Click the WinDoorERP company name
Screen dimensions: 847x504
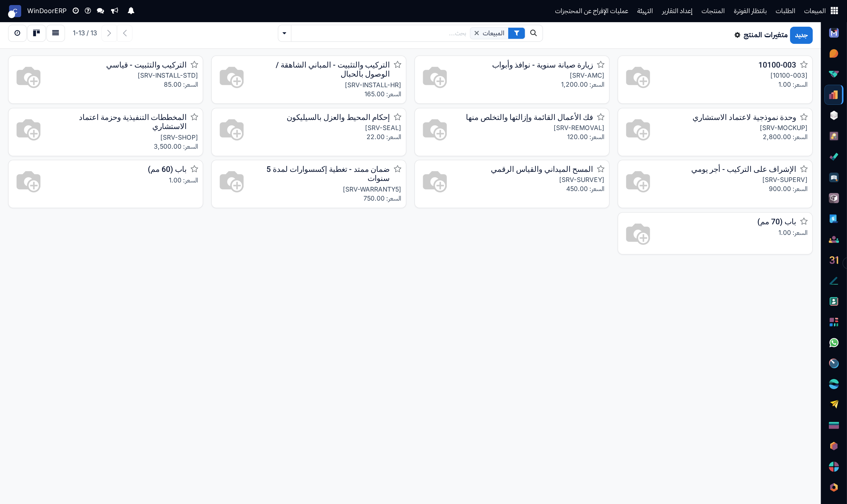pos(47,11)
